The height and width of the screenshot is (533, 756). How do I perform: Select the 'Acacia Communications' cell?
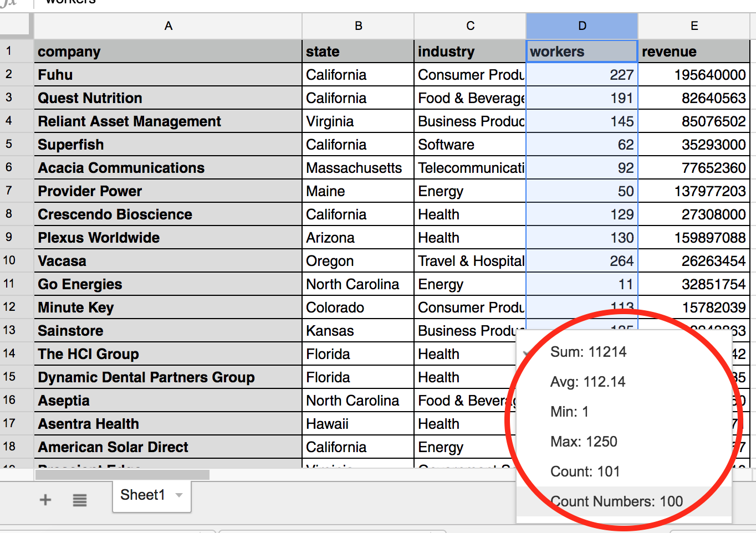click(168, 168)
